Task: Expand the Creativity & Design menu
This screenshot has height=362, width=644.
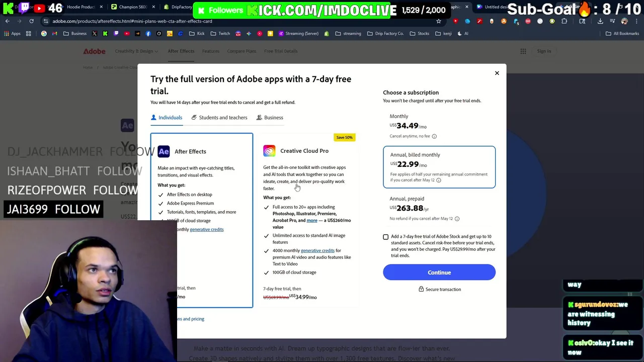Action: [136, 51]
